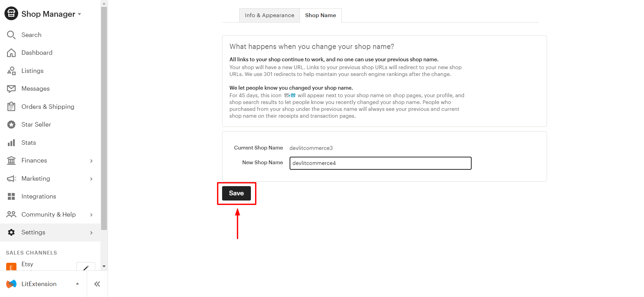This screenshot has height=297, width=644.
Task: Expand the Community & Help chevron
Action: (x=91, y=215)
